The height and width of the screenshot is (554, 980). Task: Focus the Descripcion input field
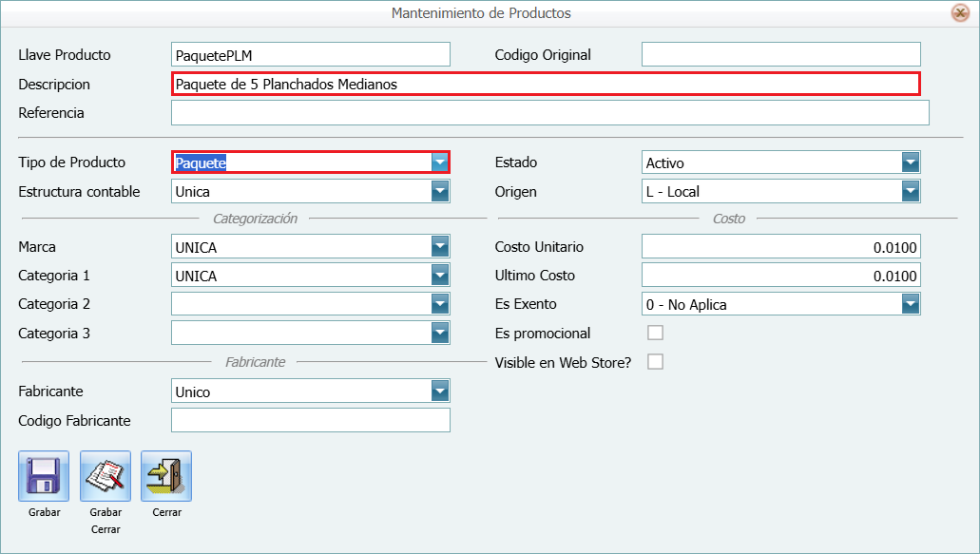point(546,84)
